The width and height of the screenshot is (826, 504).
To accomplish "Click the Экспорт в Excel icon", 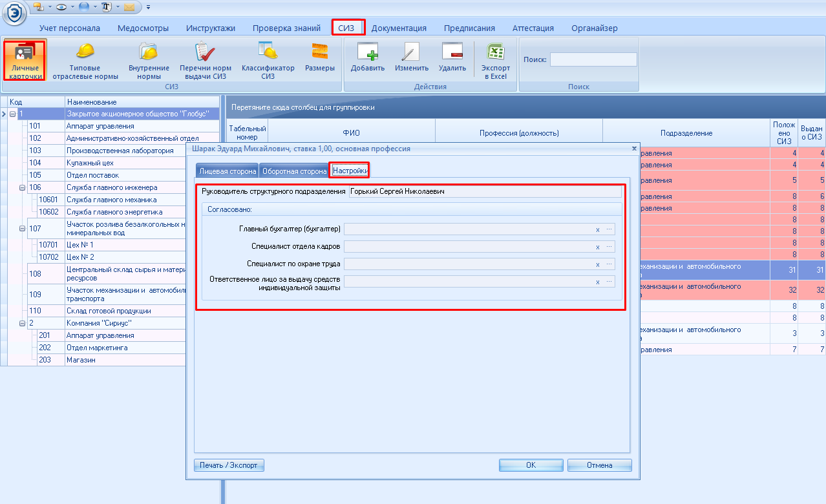I will point(496,61).
